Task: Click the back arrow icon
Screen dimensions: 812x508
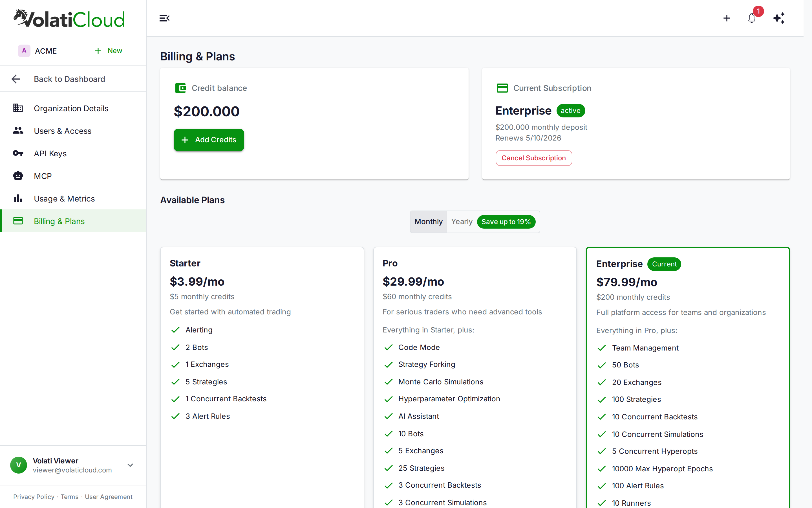Action: click(x=16, y=79)
